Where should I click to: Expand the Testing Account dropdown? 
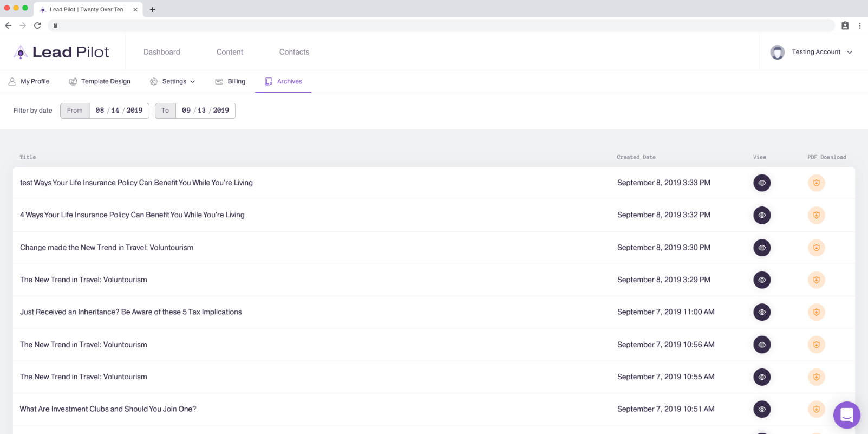(850, 52)
